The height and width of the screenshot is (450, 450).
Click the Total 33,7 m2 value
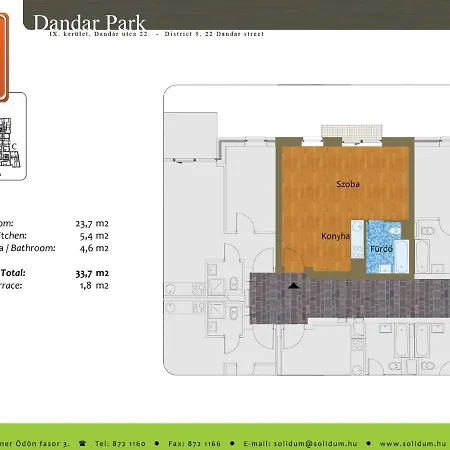click(92, 273)
